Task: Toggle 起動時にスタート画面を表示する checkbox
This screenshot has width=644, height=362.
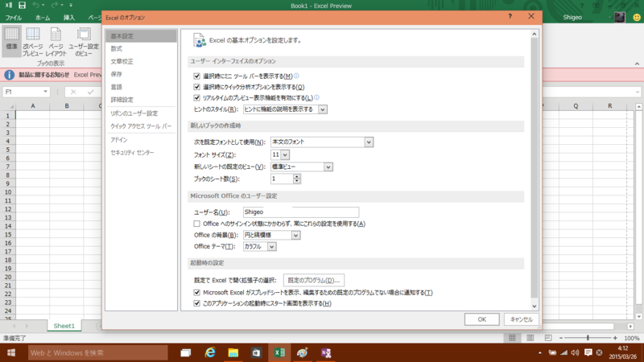Action: tap(196, 303)
